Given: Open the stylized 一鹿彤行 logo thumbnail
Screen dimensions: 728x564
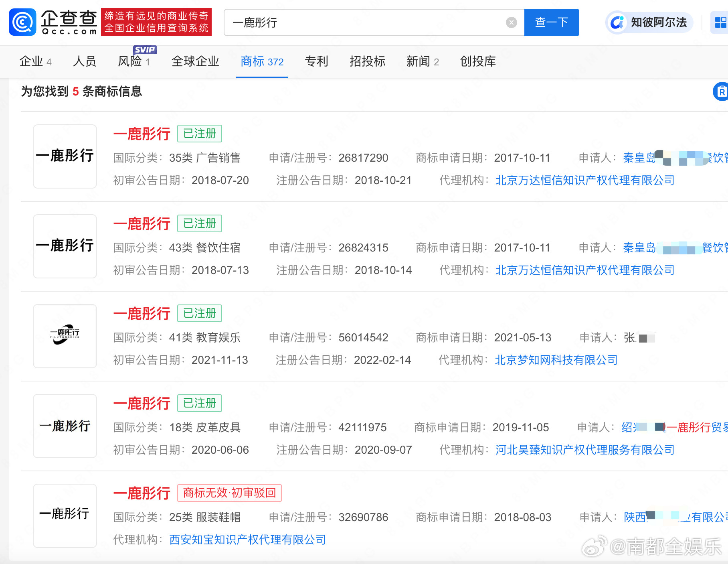Looking at the screenshot, I should [65, 336].
